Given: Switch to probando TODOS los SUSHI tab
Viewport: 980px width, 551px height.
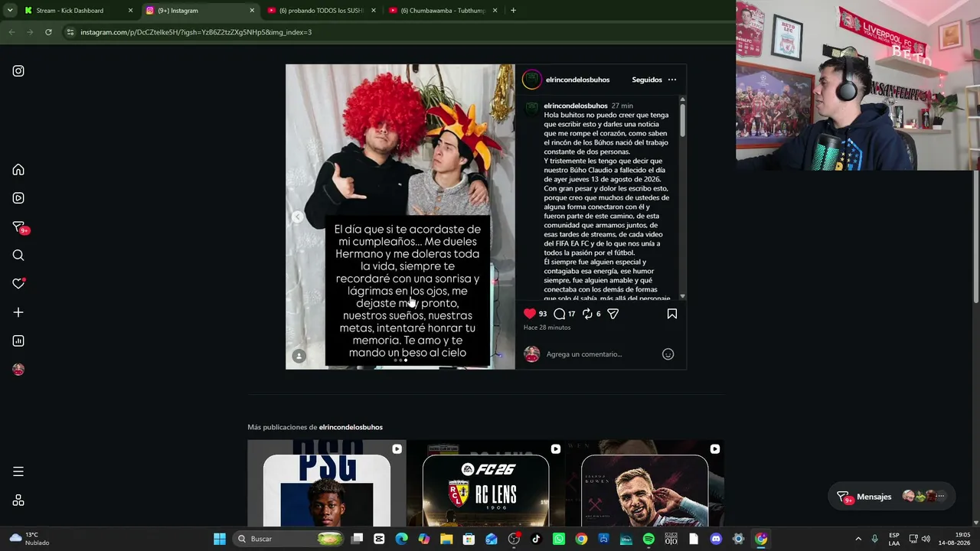Looking at the screenshot, I should 322,11.
